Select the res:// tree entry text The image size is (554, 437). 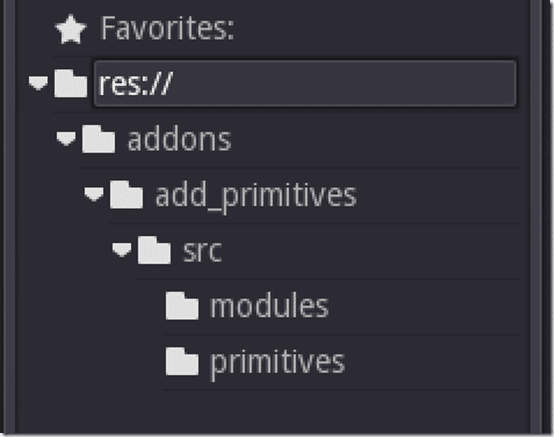coord(136,84)
